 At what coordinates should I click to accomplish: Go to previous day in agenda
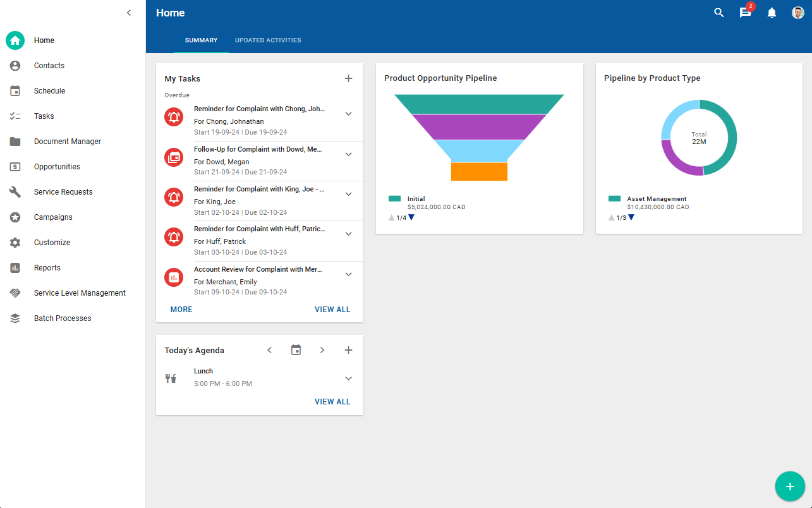coord(270,350)
